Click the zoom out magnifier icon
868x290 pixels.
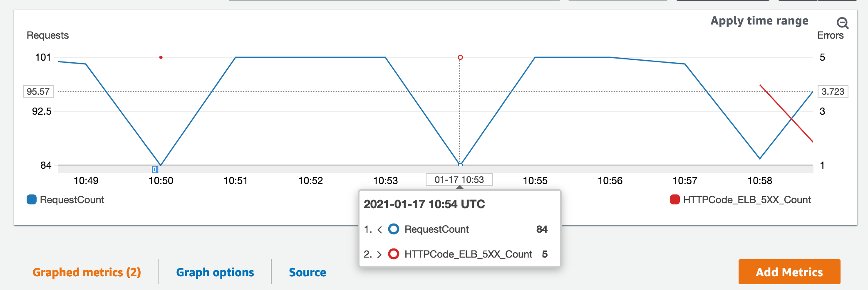pos(843,23)
